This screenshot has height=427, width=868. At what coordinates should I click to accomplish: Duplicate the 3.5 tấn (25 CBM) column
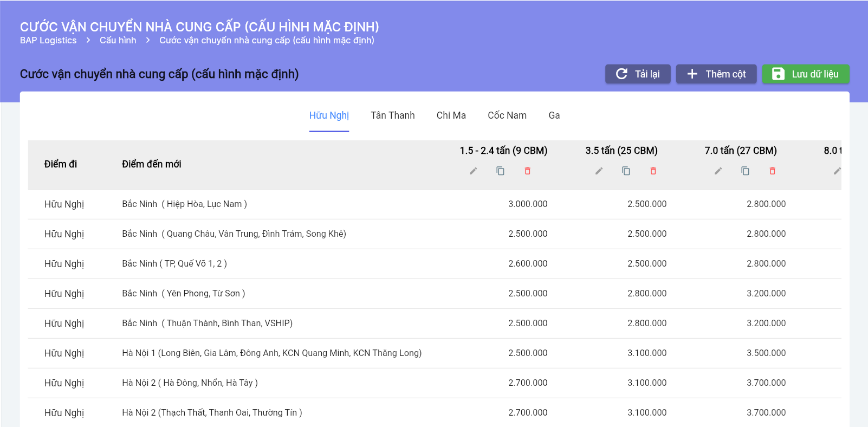(626, 171)
